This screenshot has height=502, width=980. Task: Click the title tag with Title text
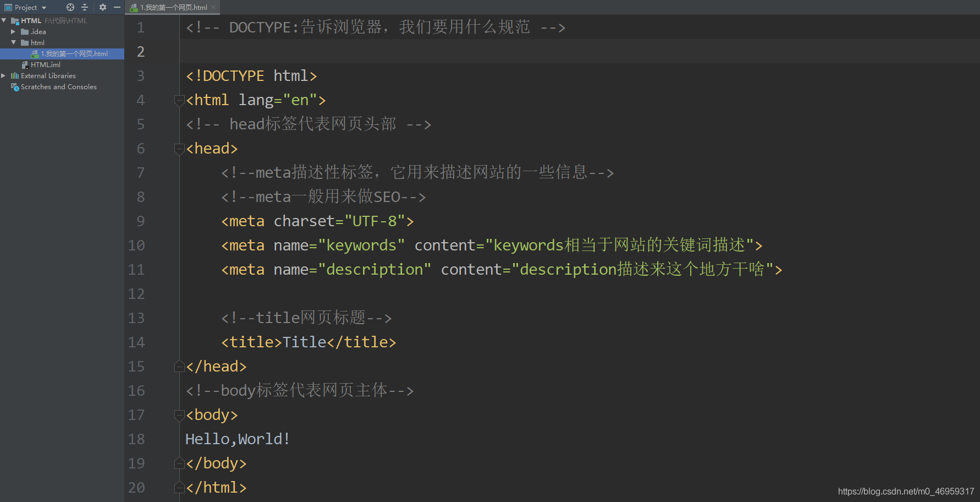(309, 342)
